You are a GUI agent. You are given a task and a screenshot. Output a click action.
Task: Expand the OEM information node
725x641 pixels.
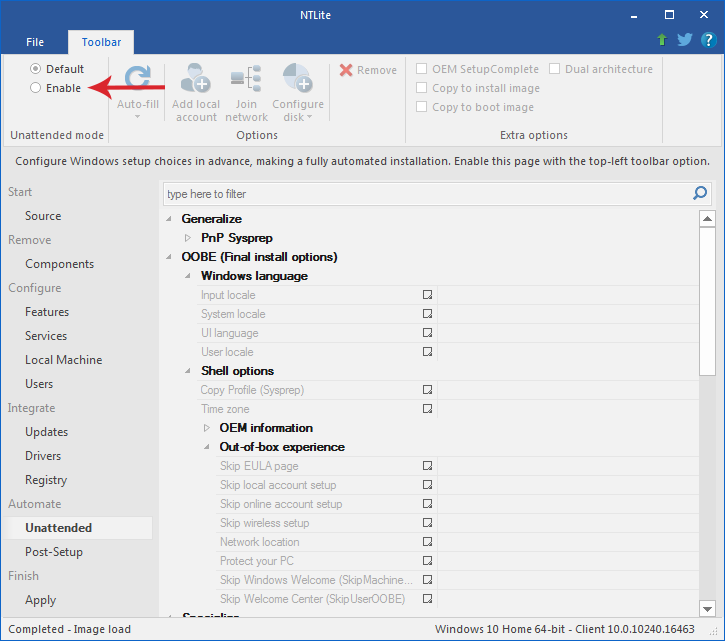(x=207, y=428)
